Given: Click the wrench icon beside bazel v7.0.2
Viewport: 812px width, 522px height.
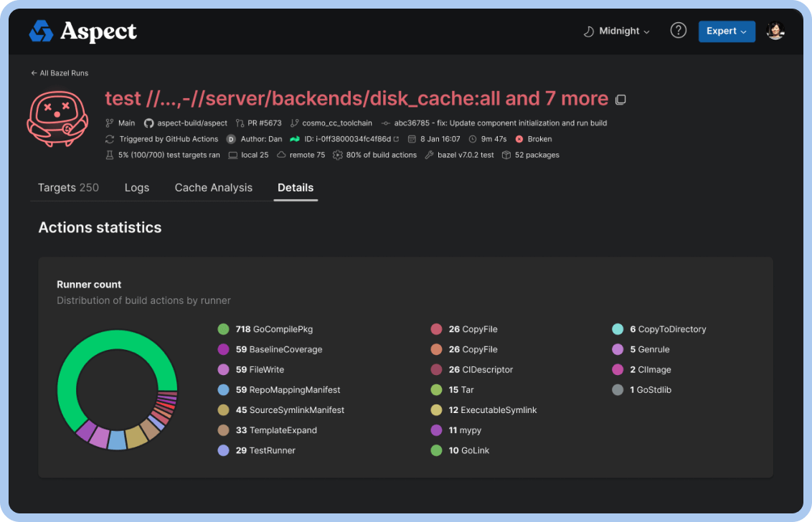Looking at the screenshot, I should click(429, 156).
